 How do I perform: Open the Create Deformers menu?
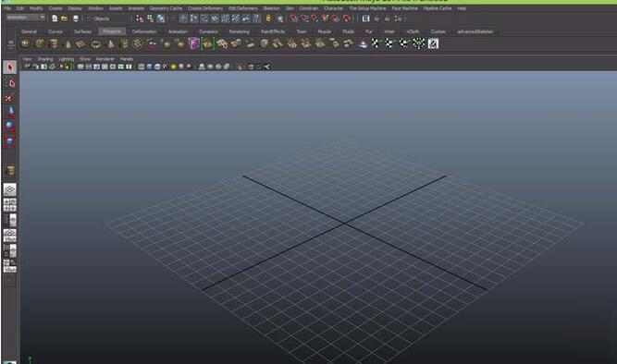(x=205, y=8)
